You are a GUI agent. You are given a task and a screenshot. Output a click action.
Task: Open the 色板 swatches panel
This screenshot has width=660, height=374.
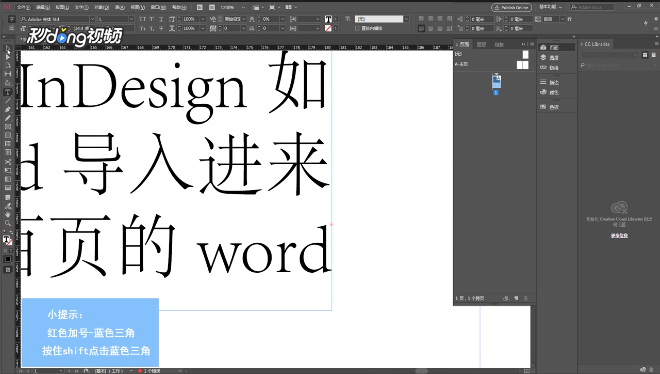click(550, 107)
